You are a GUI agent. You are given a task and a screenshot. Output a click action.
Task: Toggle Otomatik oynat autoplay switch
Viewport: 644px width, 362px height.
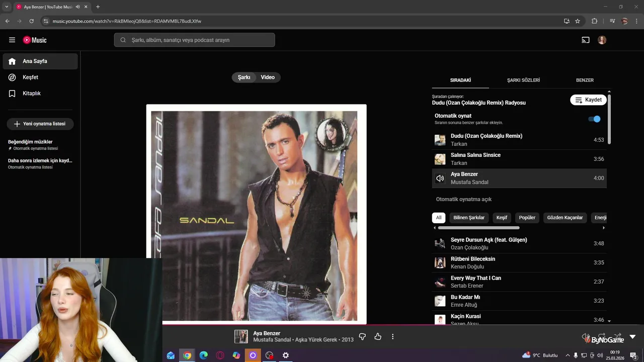click(x=594, y=119)
